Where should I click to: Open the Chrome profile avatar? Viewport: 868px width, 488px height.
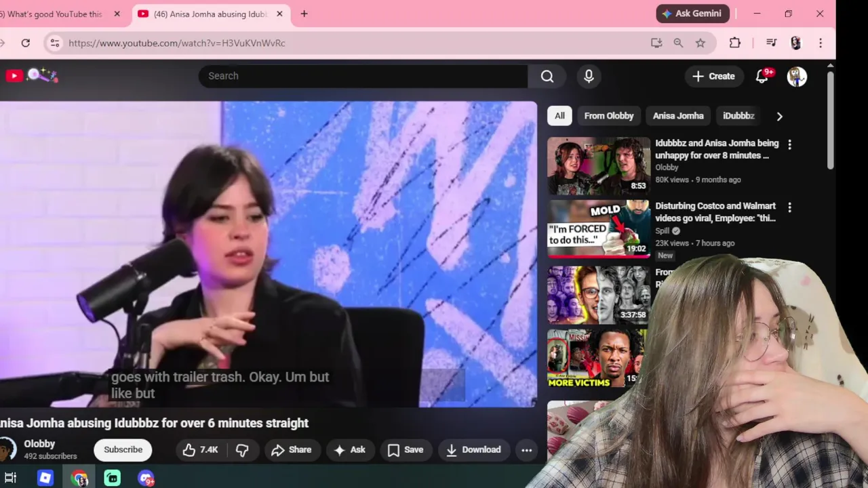[796, 43]
